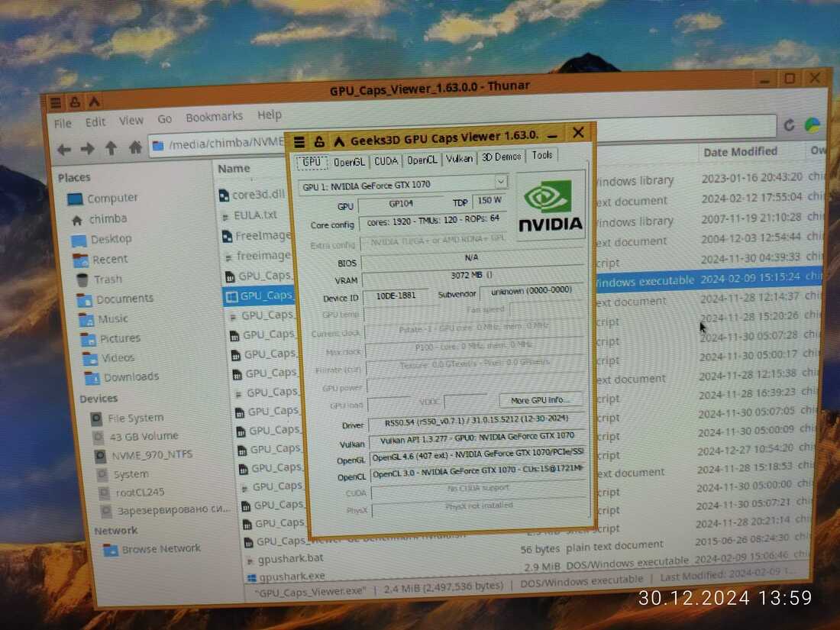840x630 pixels.
Task: Expand the GPU 1 NVIDIA GeForce GTX 1070 dropdown
Action: [500, 182]
